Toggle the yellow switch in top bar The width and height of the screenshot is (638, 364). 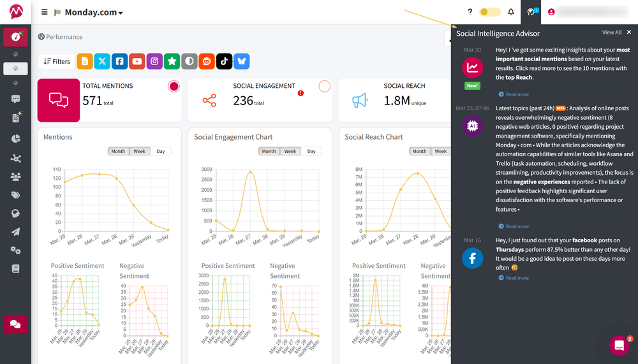pos(490,12)
